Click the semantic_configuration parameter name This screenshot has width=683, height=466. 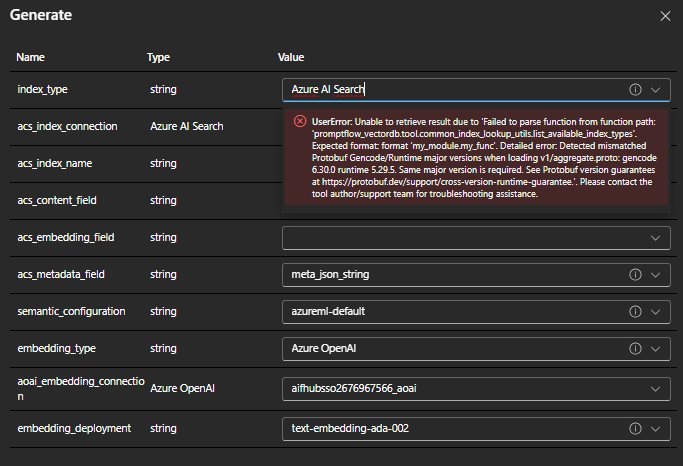click(x=71, y=312)
